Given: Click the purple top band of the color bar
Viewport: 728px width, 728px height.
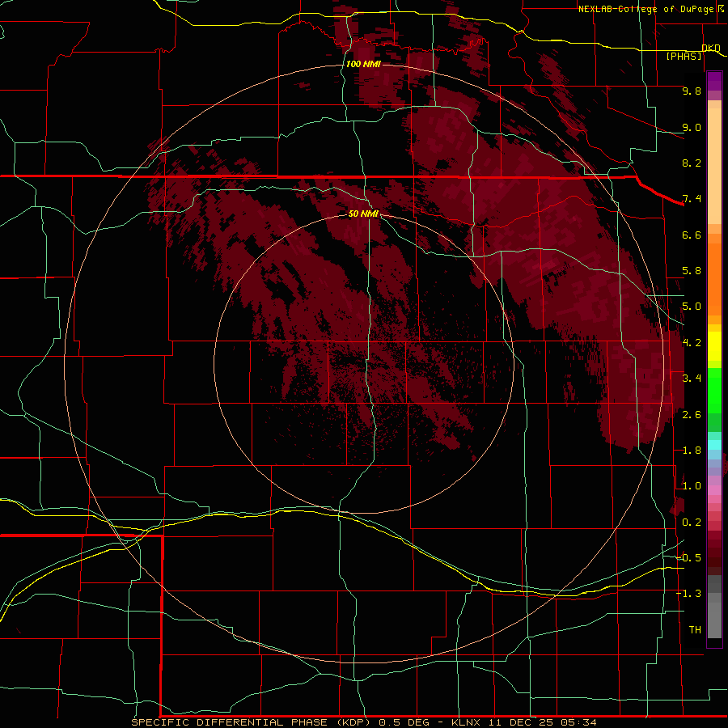Looking at the screenshot, I should click(x=714, y=81).
